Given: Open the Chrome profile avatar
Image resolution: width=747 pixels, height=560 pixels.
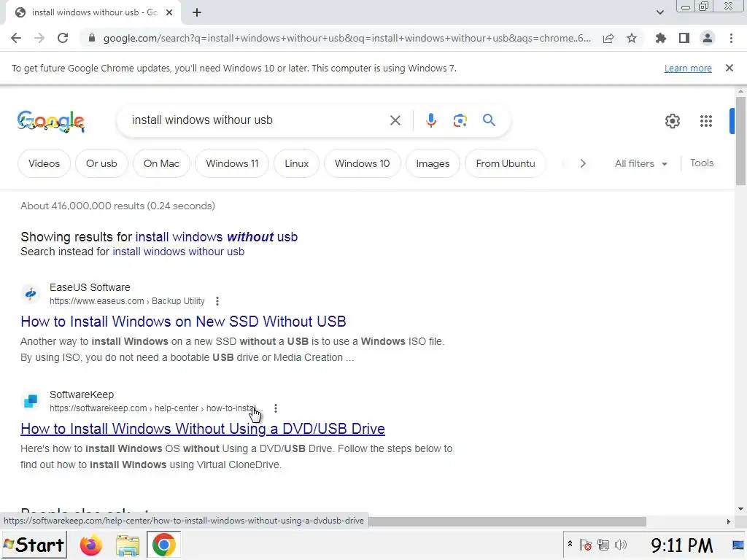Looking at the screenshot, I should [x=708, y=38].
